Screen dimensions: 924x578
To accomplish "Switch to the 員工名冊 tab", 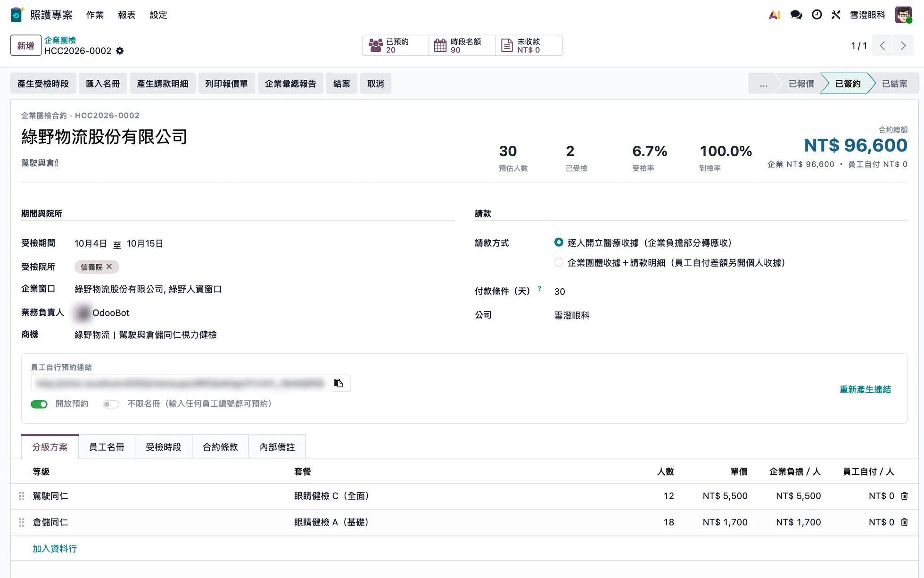I will 107,447.
